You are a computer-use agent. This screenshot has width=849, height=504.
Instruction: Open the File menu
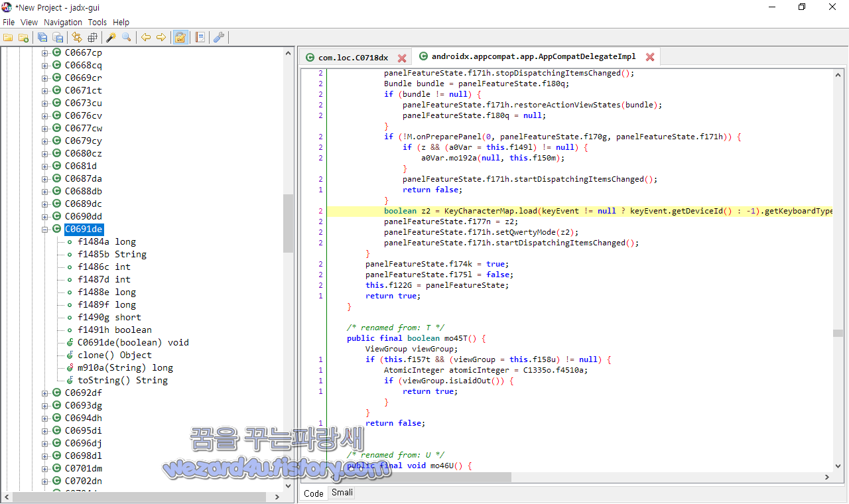pos(9,22)
